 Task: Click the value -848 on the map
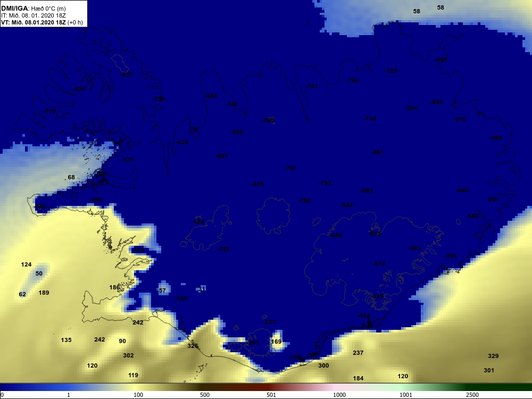click(436, 102)
